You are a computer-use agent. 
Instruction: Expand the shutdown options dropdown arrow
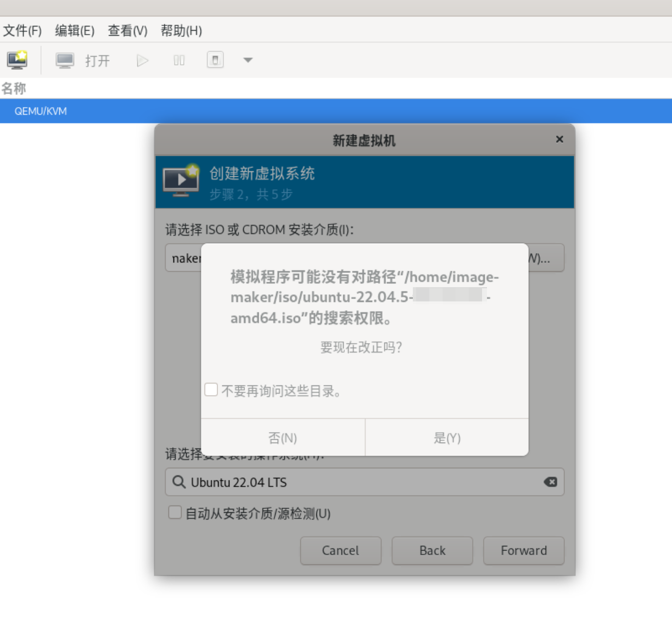coord(248,60)
